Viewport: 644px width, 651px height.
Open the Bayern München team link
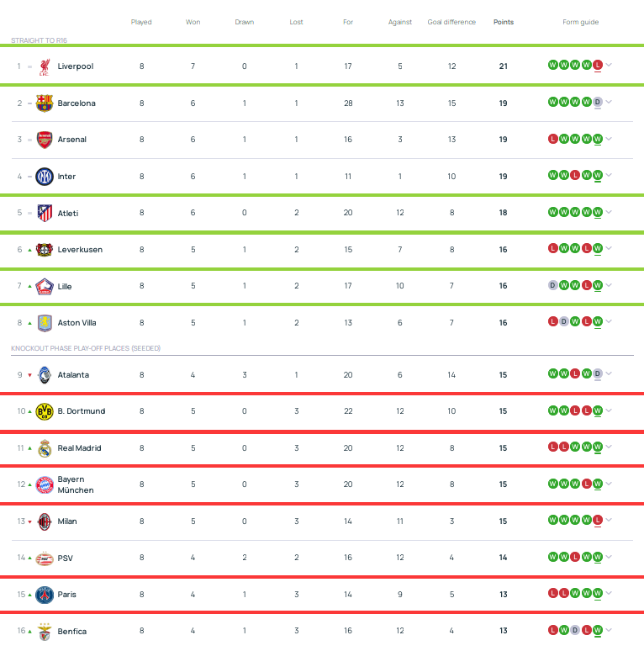(x=76, y=484)
